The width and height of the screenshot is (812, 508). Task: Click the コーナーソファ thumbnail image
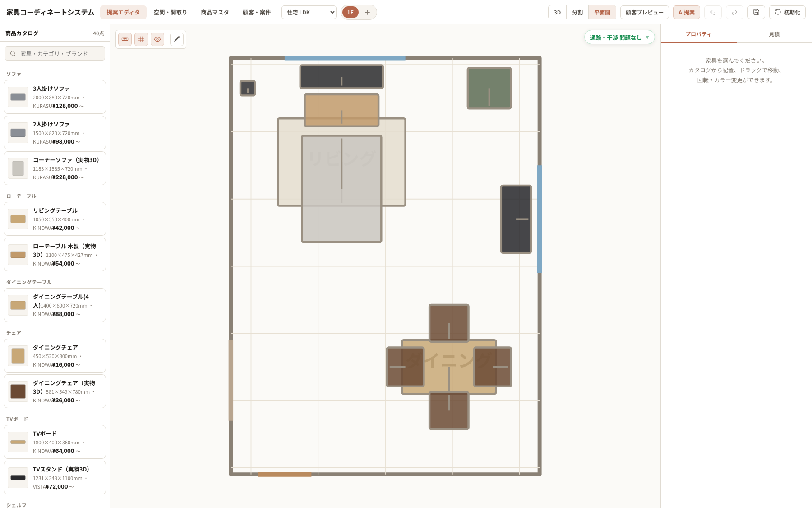(18, 168)
